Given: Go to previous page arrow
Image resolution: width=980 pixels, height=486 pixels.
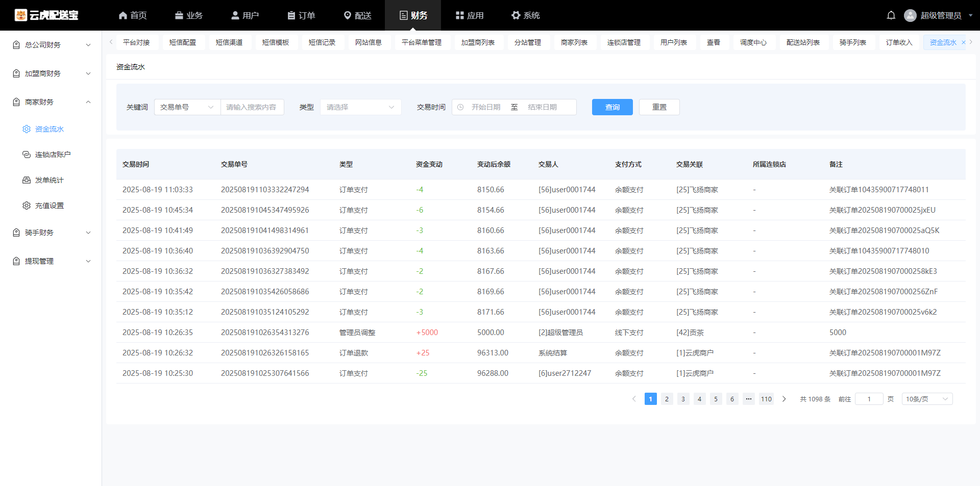Looking at the screenshot, I should coord(634,399).
